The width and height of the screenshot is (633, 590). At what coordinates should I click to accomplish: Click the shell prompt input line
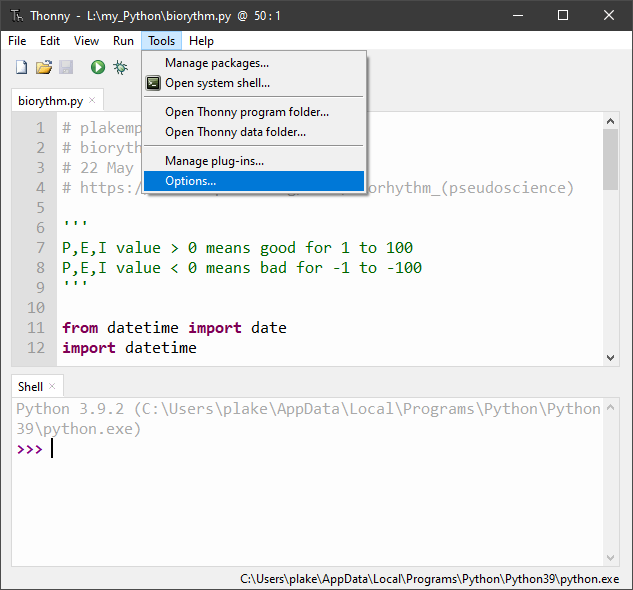309,449
